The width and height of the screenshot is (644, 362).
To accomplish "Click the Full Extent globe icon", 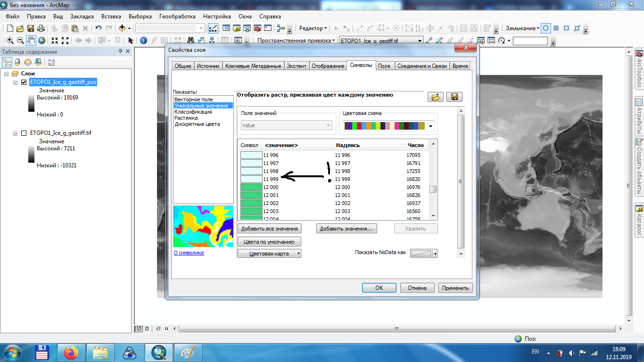I will point(42,41).
